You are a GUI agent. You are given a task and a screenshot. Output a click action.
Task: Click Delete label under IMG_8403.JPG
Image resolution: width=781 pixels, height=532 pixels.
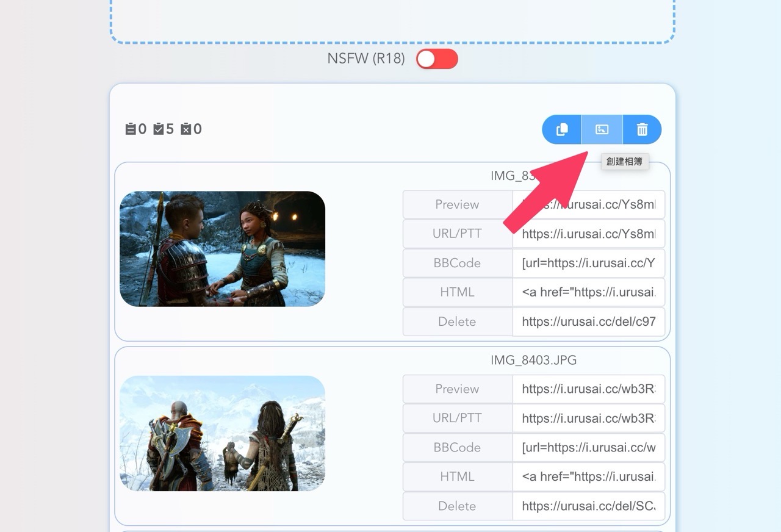(x=457, y=506)
